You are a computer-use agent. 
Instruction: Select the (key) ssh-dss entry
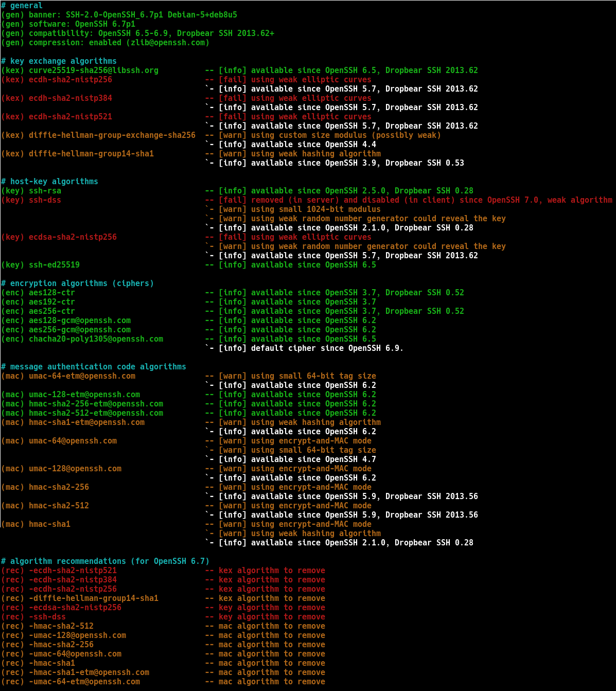coord(31,200)
